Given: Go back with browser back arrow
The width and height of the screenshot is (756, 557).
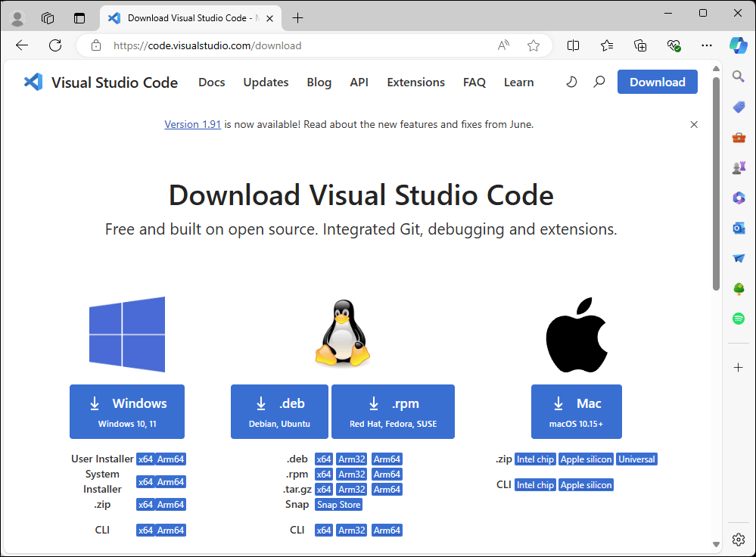Looking at the screenshot, I should point(22,45).
